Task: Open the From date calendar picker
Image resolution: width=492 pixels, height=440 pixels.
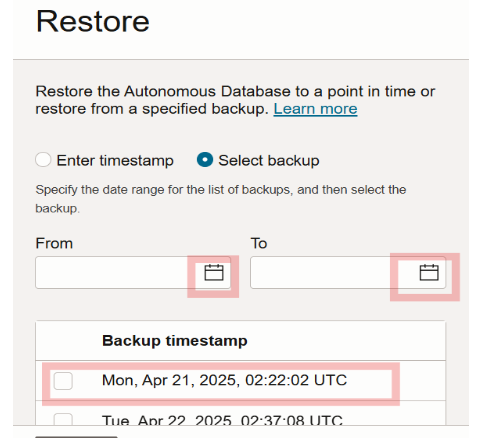Action: (x=214, y=273)
